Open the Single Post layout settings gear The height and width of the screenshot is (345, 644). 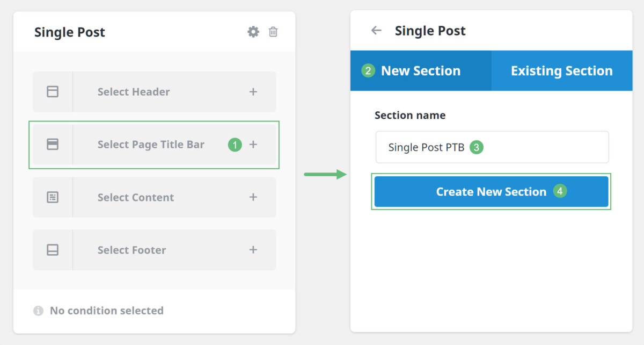pyautogui.click(x=253, y=32)
